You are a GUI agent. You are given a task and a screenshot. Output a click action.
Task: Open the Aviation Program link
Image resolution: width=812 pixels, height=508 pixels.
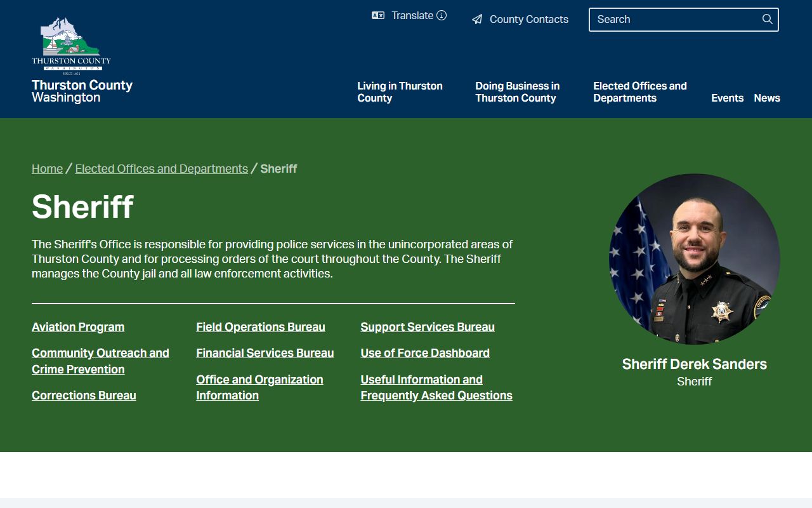(78, 327)
